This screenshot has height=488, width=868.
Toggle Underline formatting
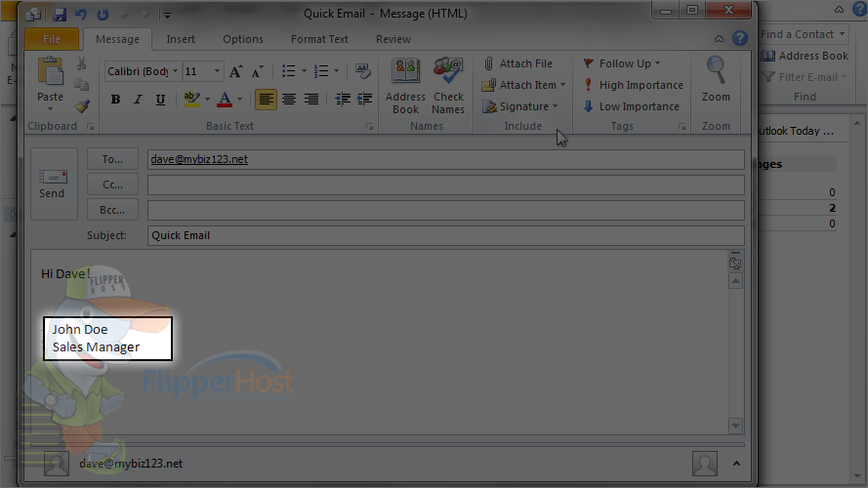[160, 100]
